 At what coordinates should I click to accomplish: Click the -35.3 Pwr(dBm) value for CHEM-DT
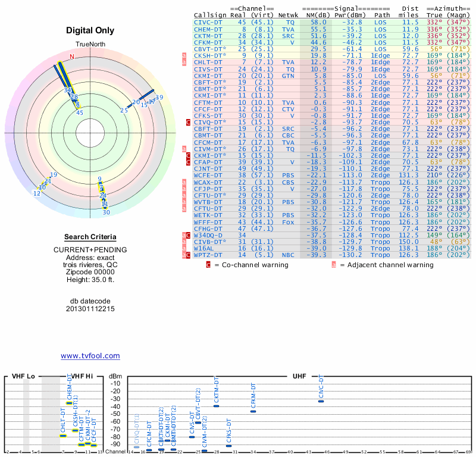(x=352, y=29)
